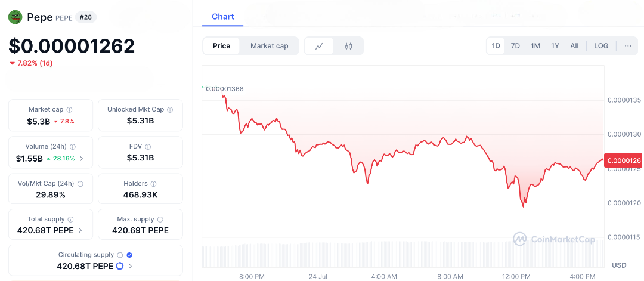Click the #28 rank badge

pyautogui.click(x=86, y=17)
